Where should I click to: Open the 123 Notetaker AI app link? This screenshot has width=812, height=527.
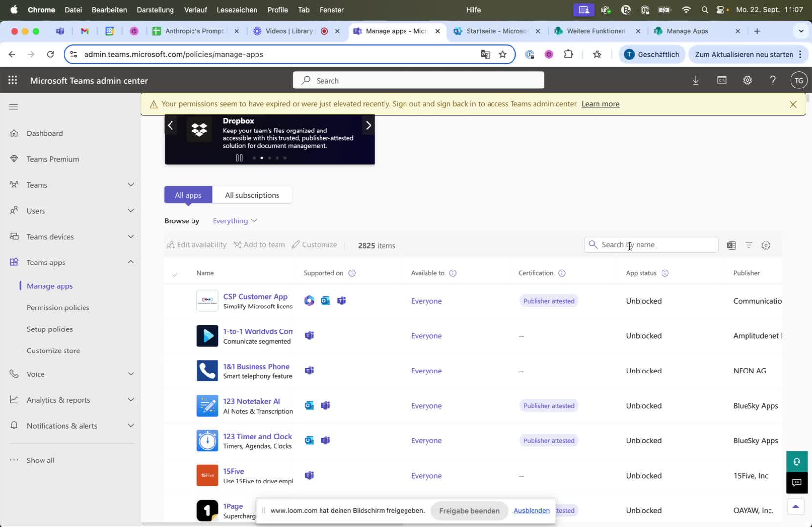coord(252,401)
